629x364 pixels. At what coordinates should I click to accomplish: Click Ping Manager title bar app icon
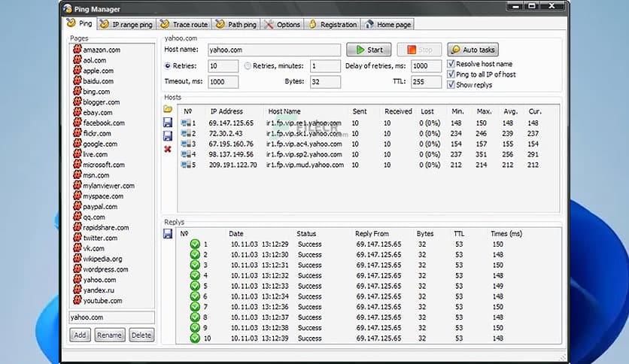click(68, 8)
